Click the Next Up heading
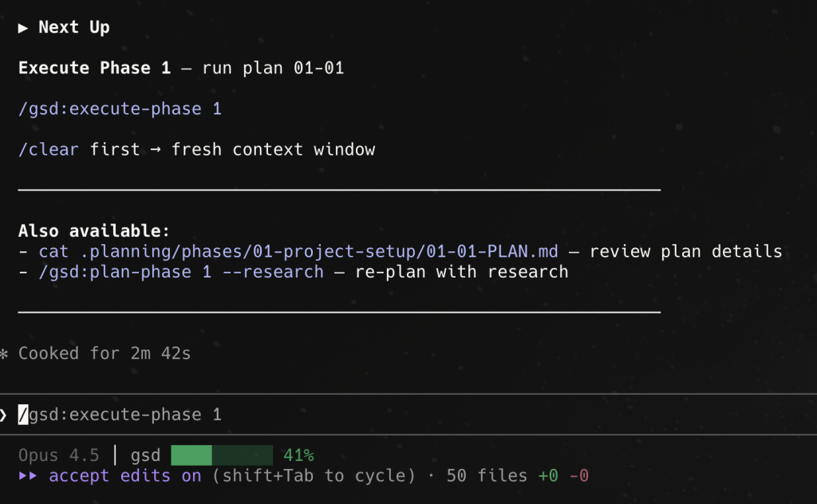817x504 pixels. point(74,28)
